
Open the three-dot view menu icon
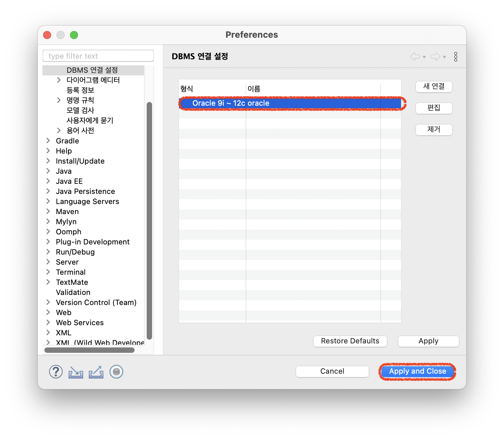(456, 57)
